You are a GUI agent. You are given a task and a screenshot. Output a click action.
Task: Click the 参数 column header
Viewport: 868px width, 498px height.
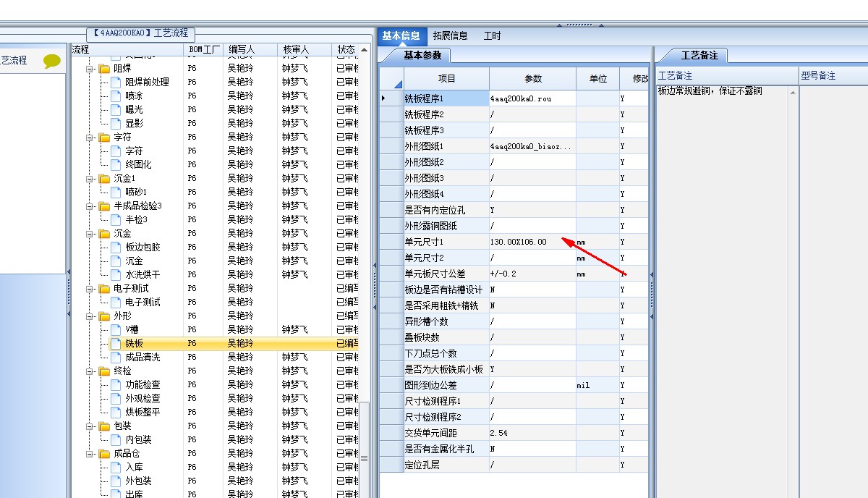(533, 78)
